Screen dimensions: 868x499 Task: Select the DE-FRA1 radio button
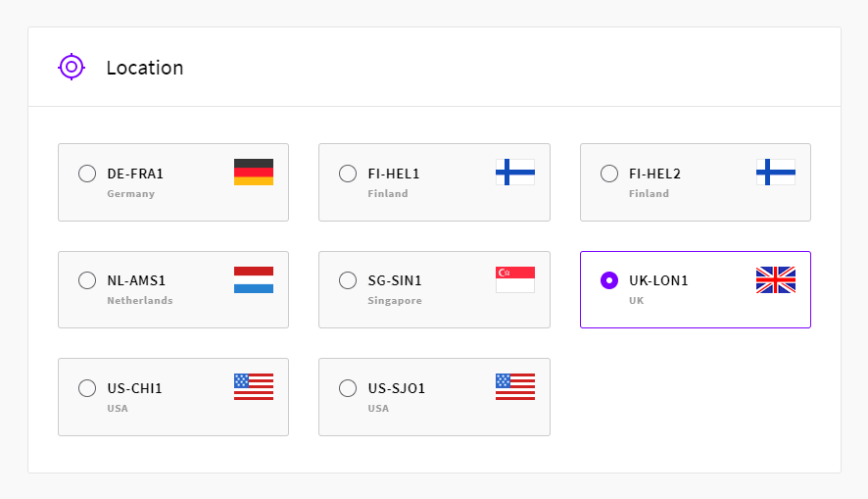coord(87,174)
